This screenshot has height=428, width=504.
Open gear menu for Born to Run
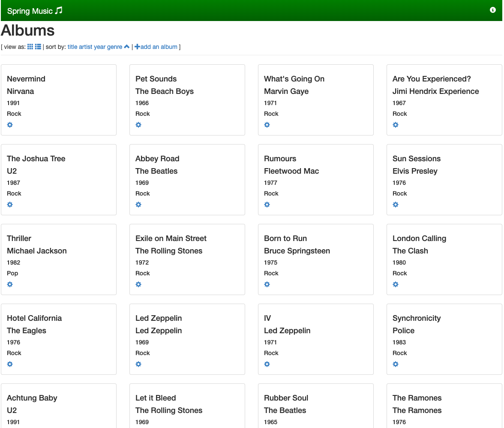click(267, 284)
